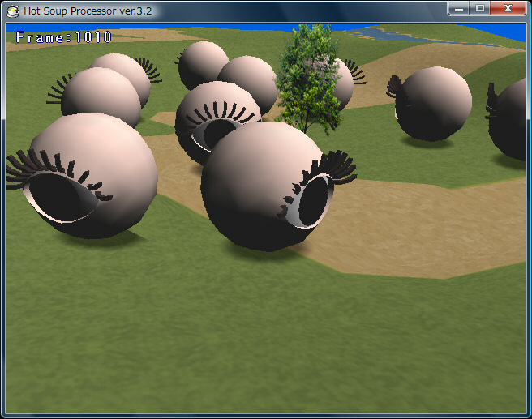Maximize the Hot Soup Processor window
Viewport: 532px width, 419px height.
point(480,8)
